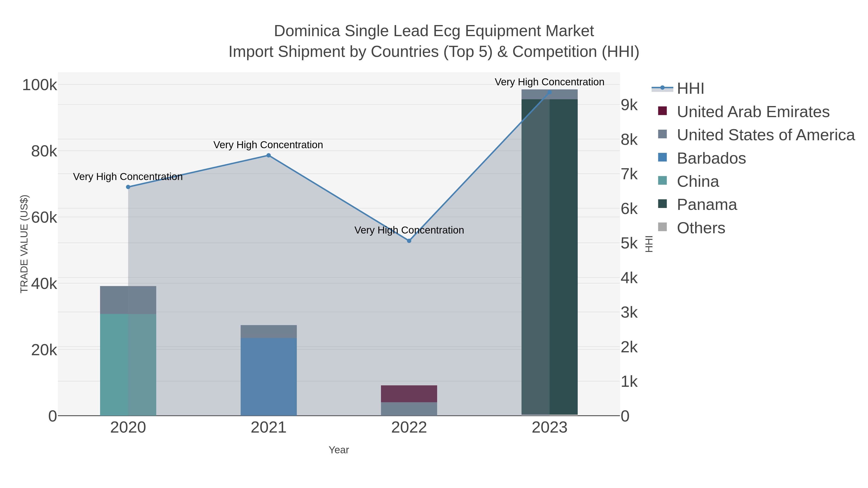The image size is (868, 488).
Task: Click the 'TRADE VALUE (US$)' axis title
Action: pos(24,244)
